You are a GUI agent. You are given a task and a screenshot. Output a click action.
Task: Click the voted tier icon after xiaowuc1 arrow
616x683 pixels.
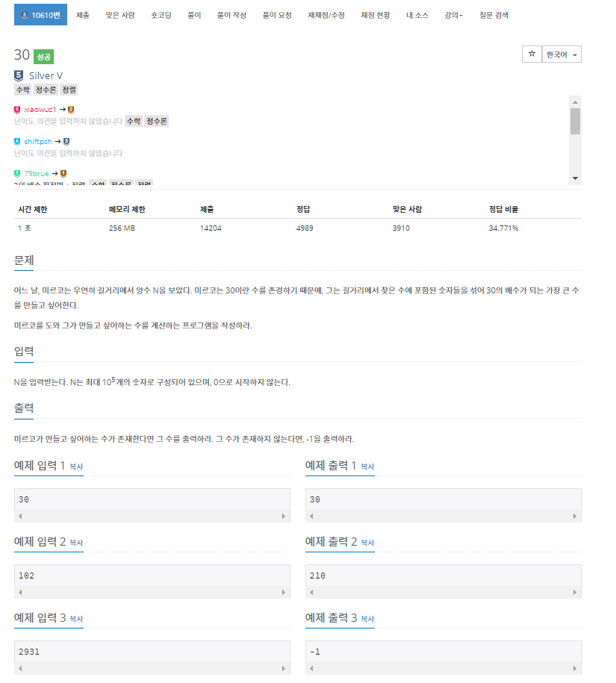click(71, 110)
